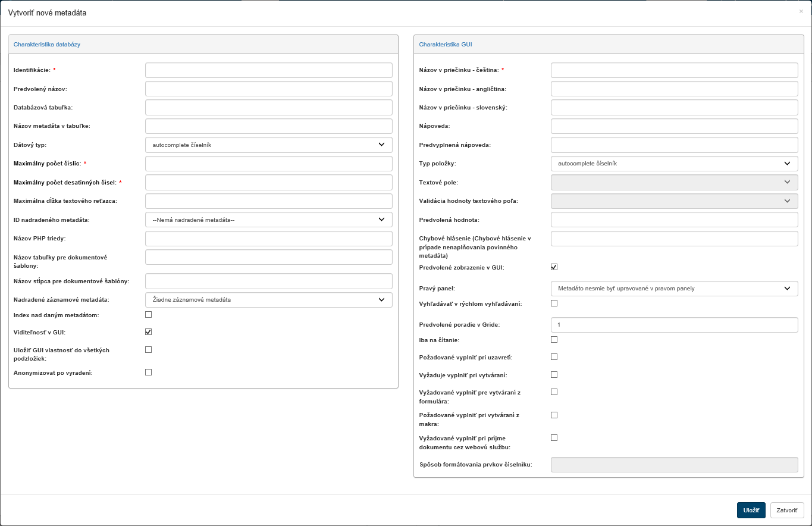Open the Dátový typ dropdown
The height and width of the screenshot is (526, 812).
point(268,145)
